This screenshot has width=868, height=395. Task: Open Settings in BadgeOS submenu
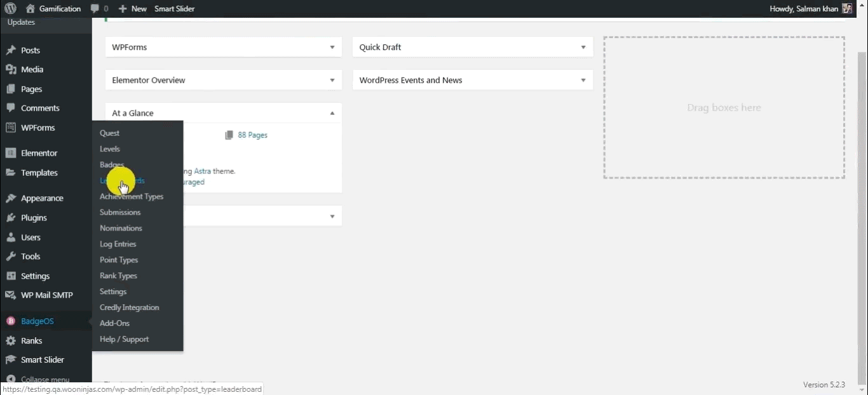point(113,291)
